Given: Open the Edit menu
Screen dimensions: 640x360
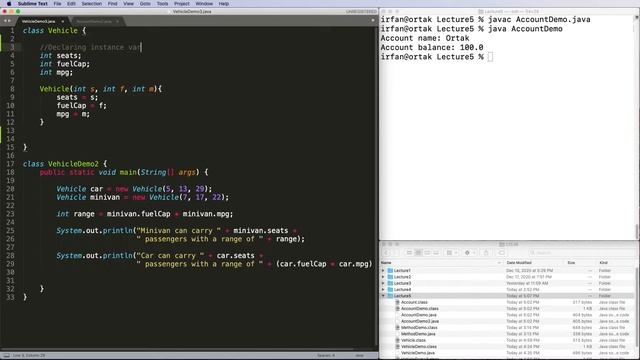Looking at the screenshot, I should 71,4.
